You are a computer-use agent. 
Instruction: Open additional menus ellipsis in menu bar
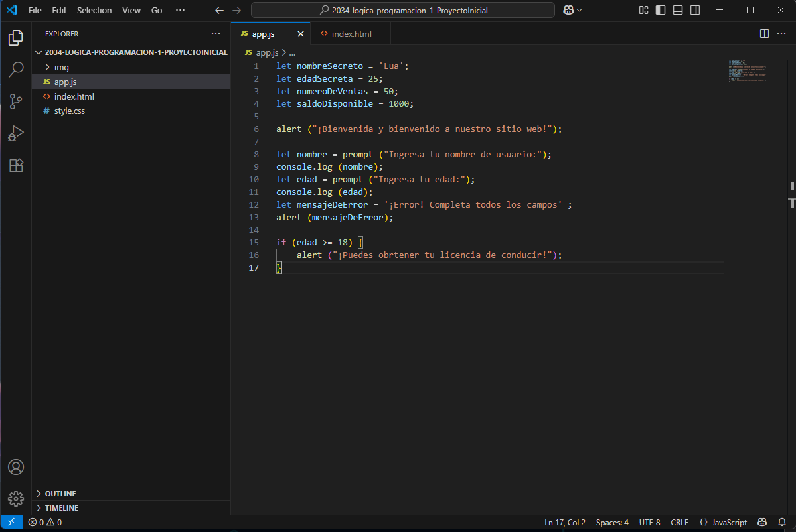point(180,10)
